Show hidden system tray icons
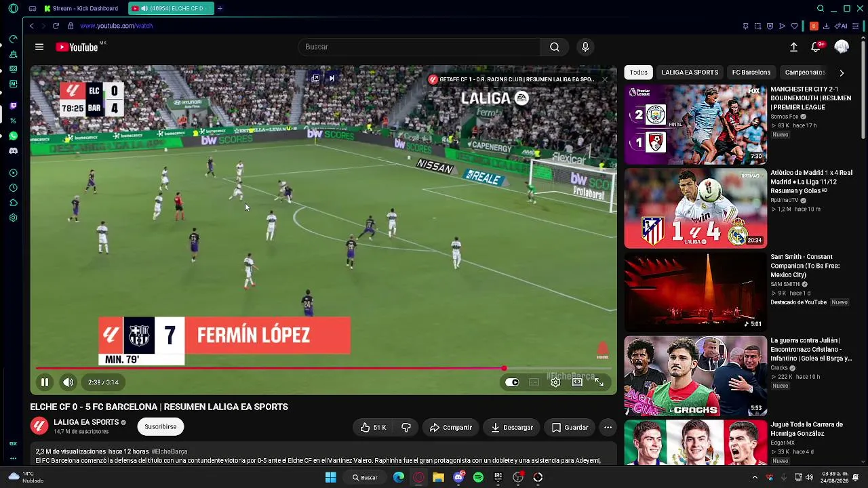868x488 pixels. (755, 477)
